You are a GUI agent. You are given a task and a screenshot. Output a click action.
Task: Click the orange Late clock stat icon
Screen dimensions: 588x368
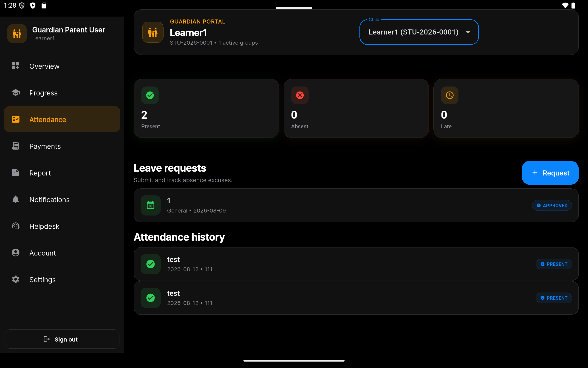pos(450,95)
